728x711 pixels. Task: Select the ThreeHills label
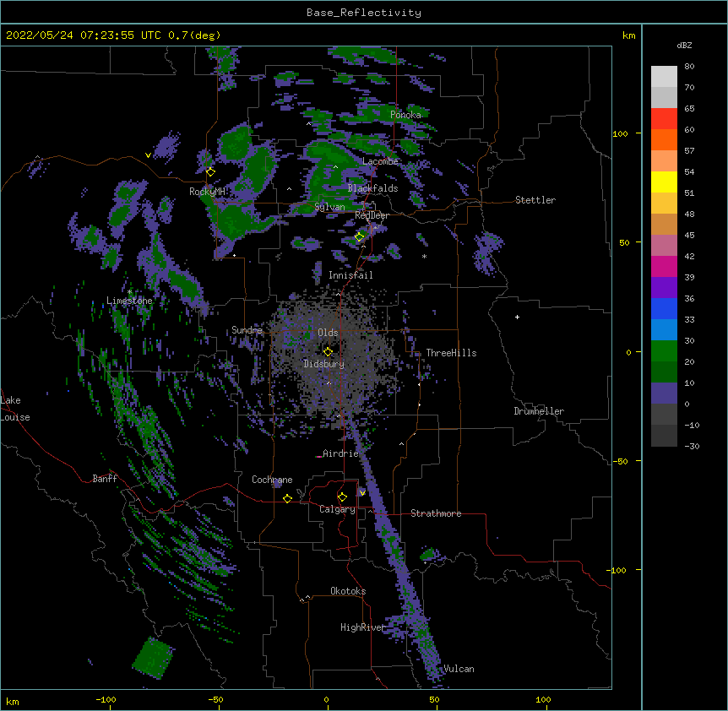point(451,353)
